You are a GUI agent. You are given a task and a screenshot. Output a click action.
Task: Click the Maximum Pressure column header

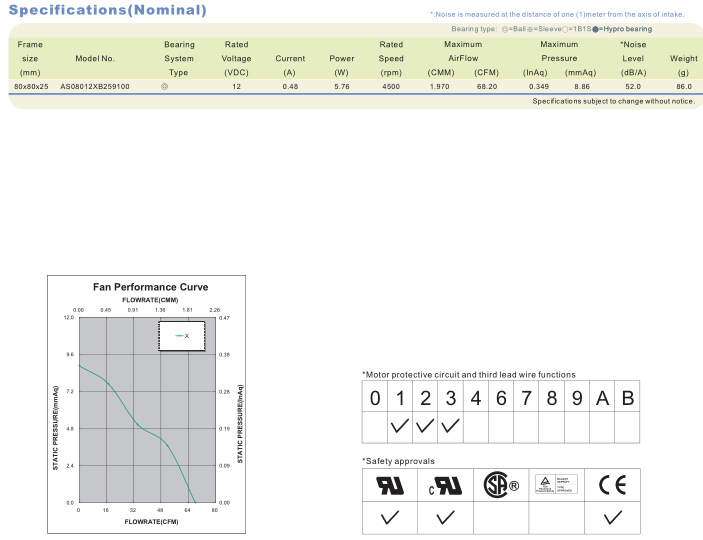[559, 51]
